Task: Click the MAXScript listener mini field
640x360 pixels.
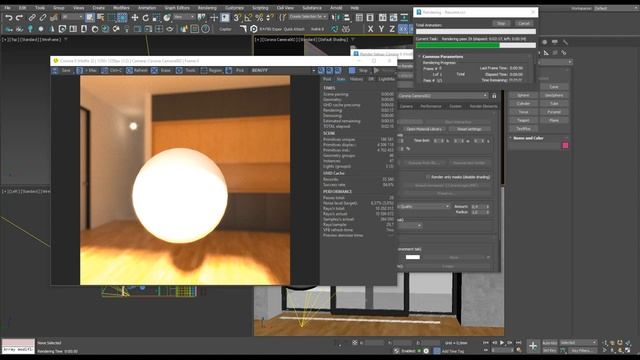Action: pos(18,350)
